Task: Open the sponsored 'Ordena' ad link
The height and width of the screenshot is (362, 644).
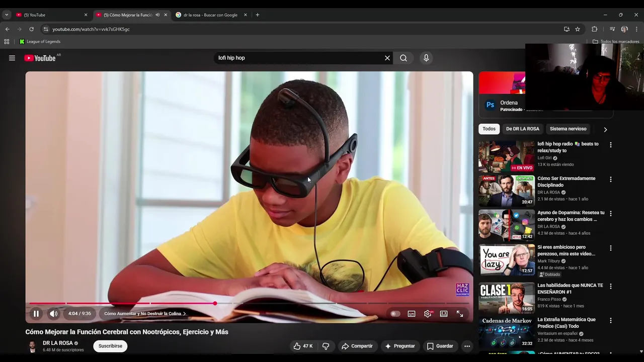Action: click(509, 103)
